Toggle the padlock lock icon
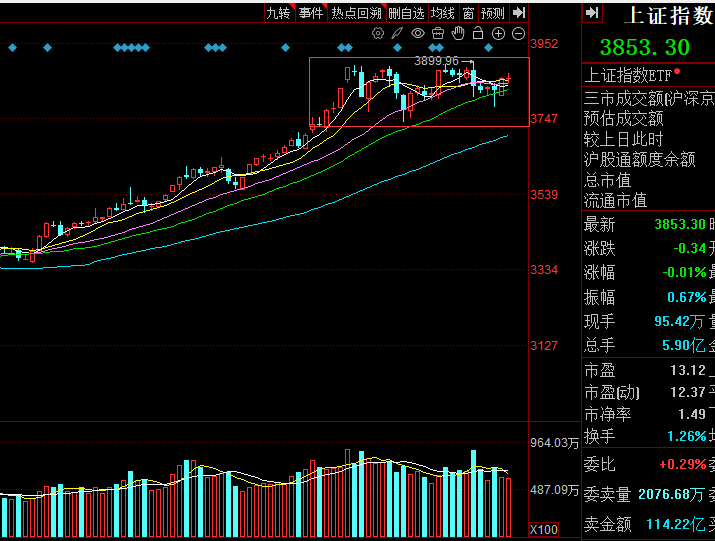The height and width of the screenshot is (541, 715). (478, 33)
